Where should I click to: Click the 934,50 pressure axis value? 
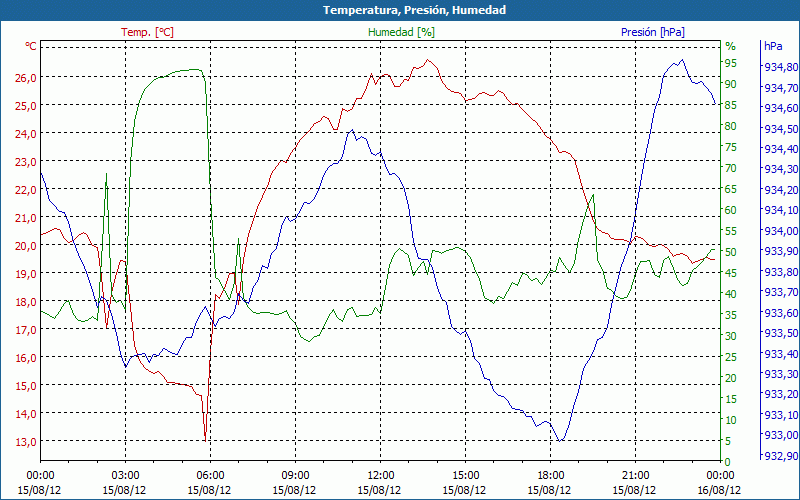point(781,129)
